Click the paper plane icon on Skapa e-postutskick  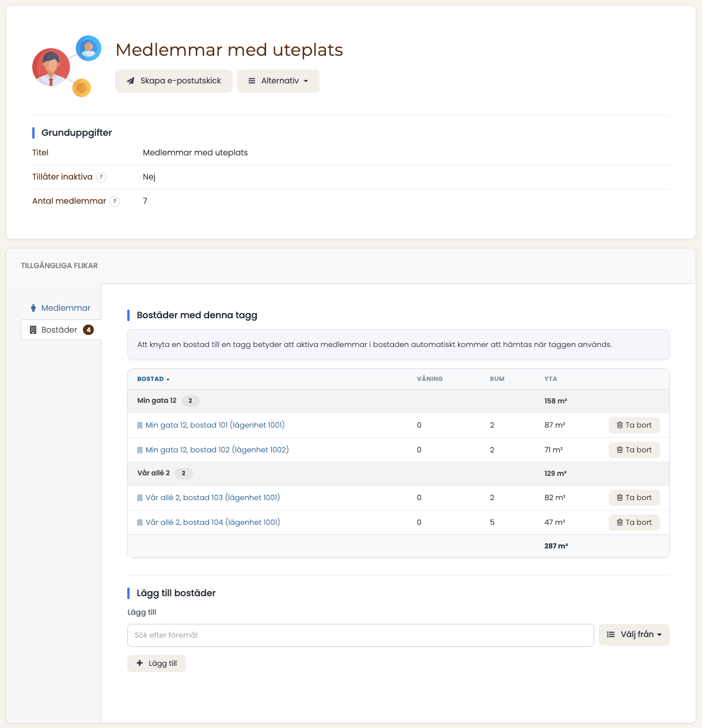(131, 81)
